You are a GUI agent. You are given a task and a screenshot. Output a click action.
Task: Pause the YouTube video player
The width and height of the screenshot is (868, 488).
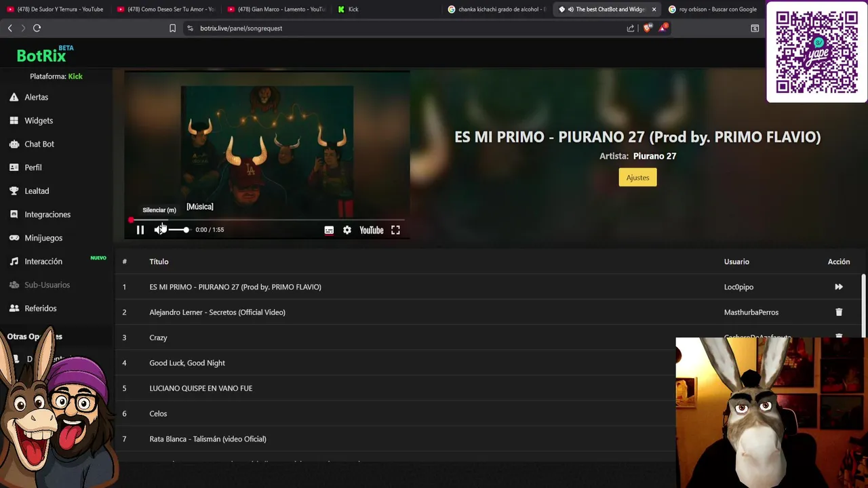pos(140,230)
